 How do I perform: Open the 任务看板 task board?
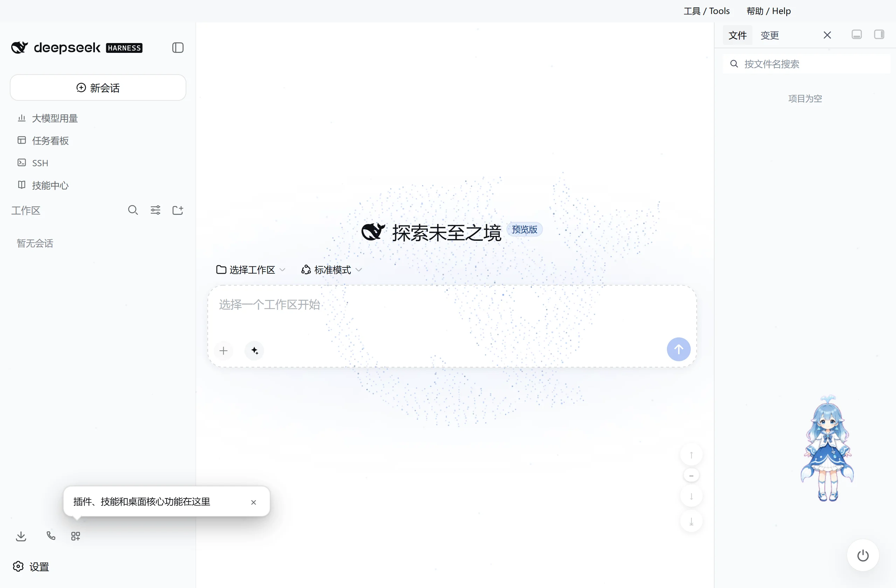43,140
